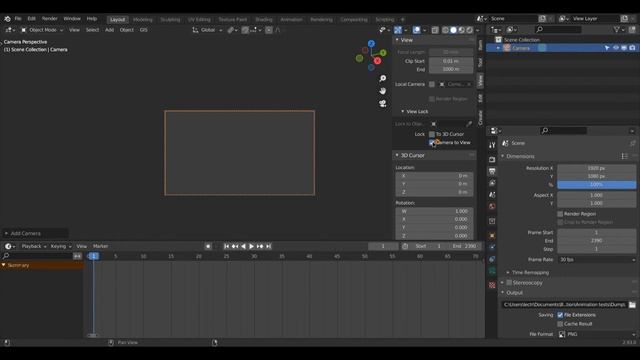Click the Add Camera operator panel
This screenshot has width=640, height=360.
(35, 233)
